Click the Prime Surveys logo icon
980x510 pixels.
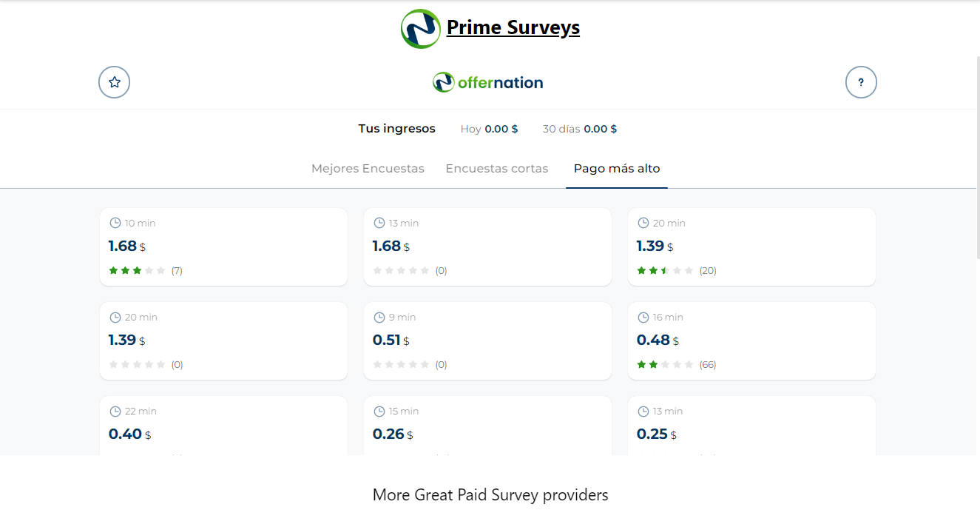[x=421, y=28]
